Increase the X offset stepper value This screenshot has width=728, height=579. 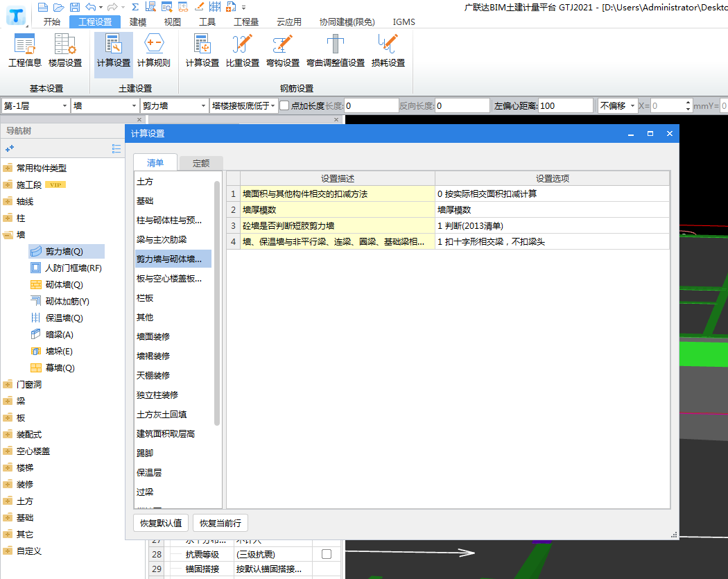coord(688,103)
